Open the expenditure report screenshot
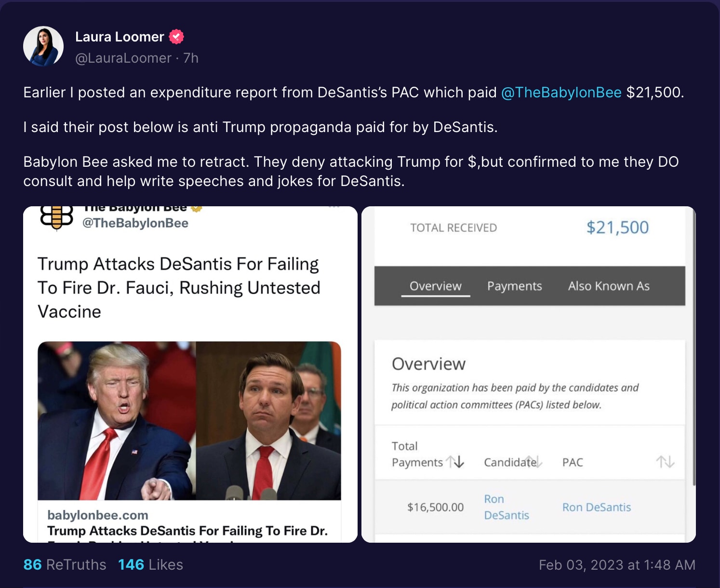The image size is (720, 588). coord(529,374)
